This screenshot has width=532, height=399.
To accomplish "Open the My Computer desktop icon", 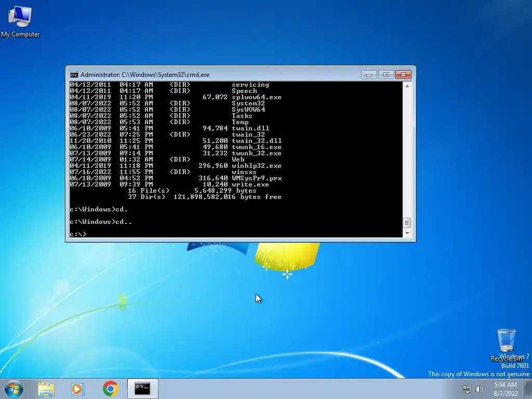I will click(20, 21).
